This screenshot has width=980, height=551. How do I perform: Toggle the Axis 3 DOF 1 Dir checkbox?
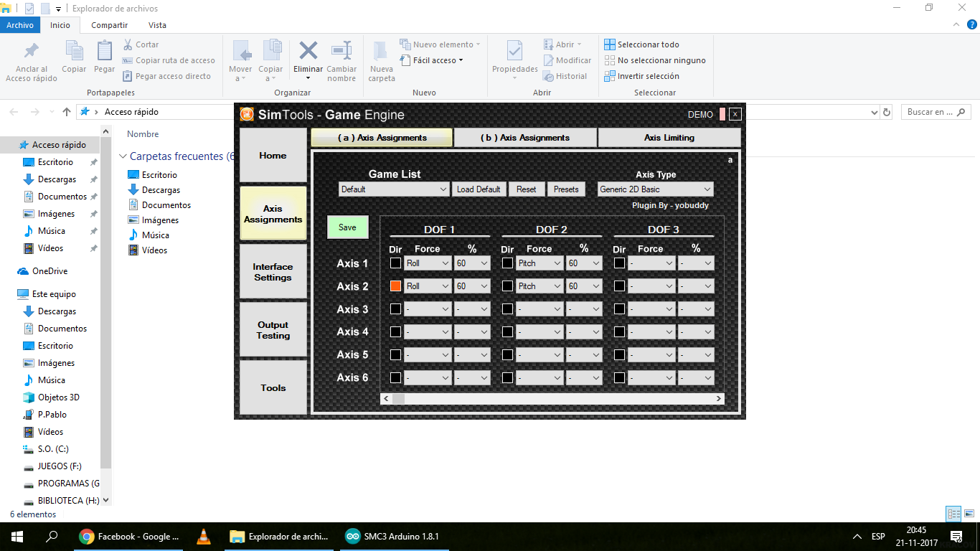(395, 309)
